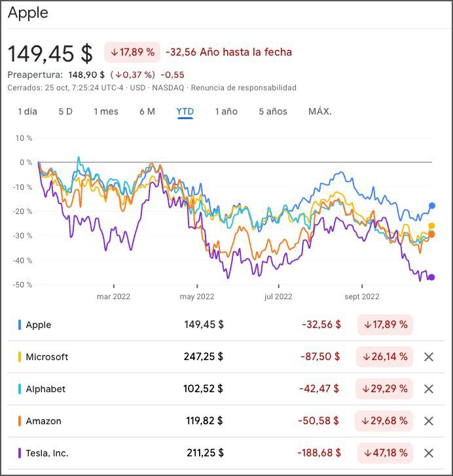Remove Tesla, Inc. from the comparison
The height and width of the screenshot is (476, 453).
(x=429, y=453)
